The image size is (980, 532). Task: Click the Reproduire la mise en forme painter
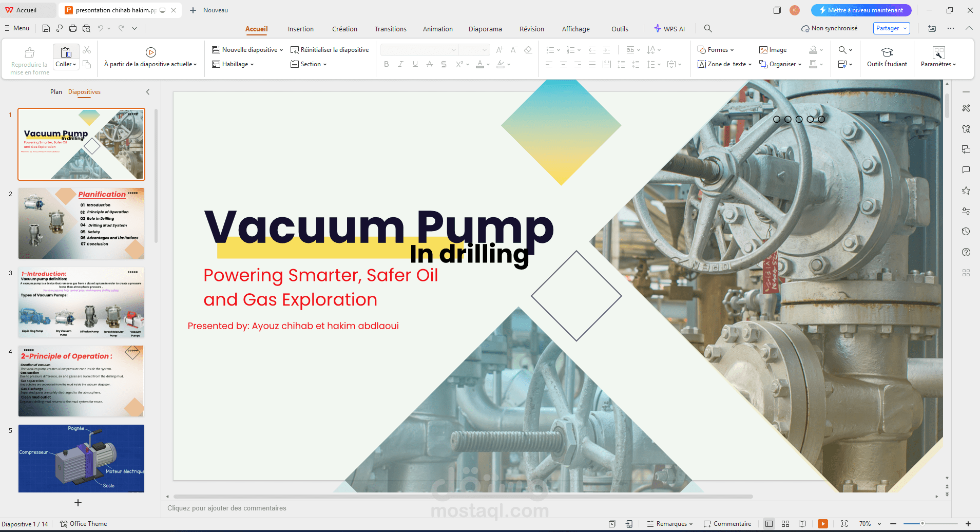click(30, 61)
